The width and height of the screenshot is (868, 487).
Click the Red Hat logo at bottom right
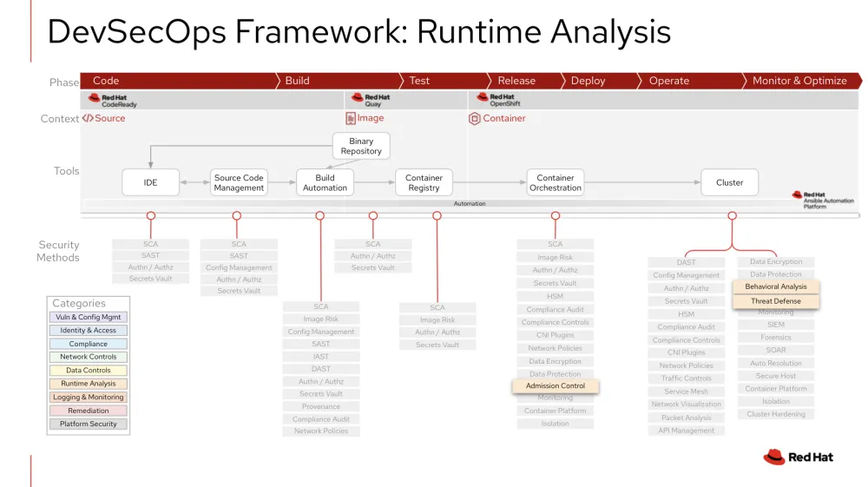tap(798, 457)
